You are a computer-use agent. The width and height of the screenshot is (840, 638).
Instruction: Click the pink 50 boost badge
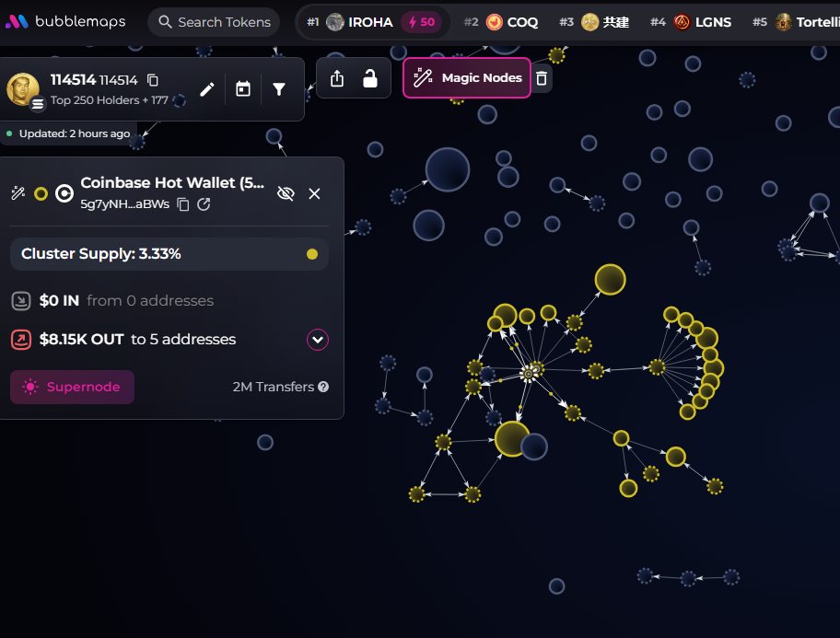click(x=422, y=22)
